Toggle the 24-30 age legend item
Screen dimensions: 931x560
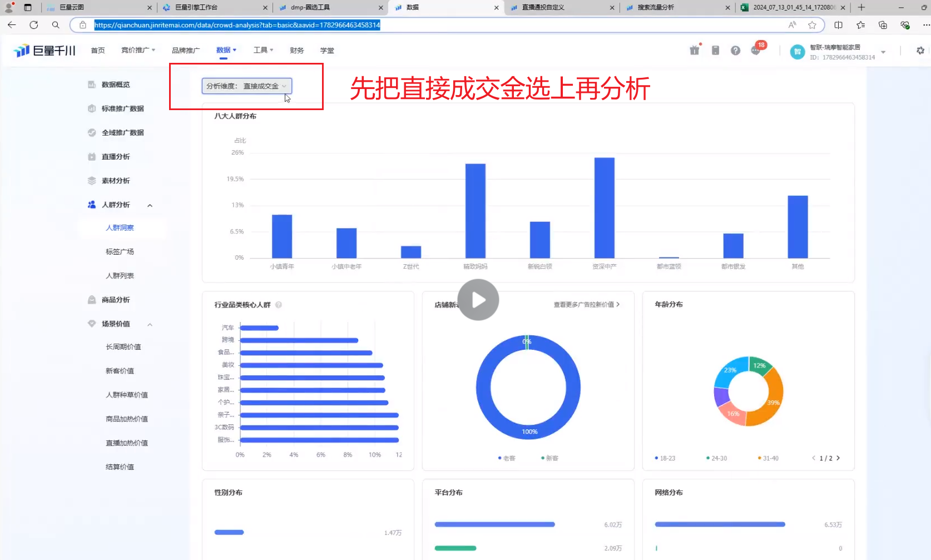(x=716, y=458)
